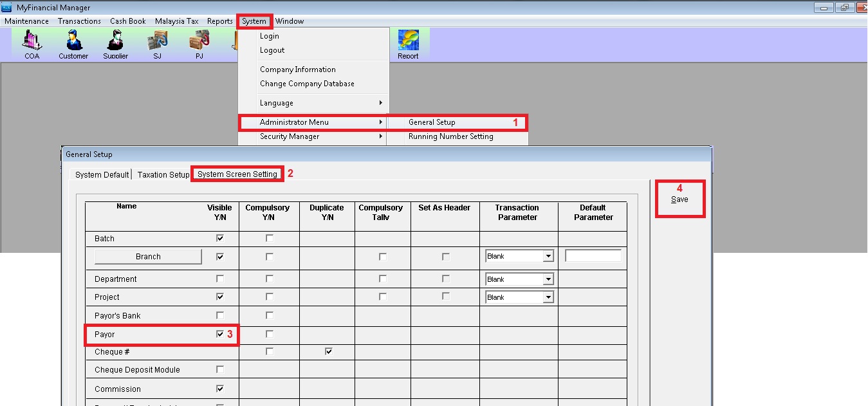
Task: Toggle the Payor visible checkbox
Action: pyautogui.click(x=220, y=335)
